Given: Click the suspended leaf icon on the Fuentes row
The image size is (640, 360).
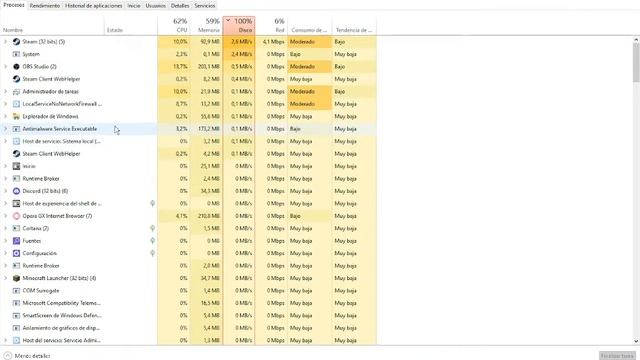Looking at the screenshot, I should click(x=152, y=241).
